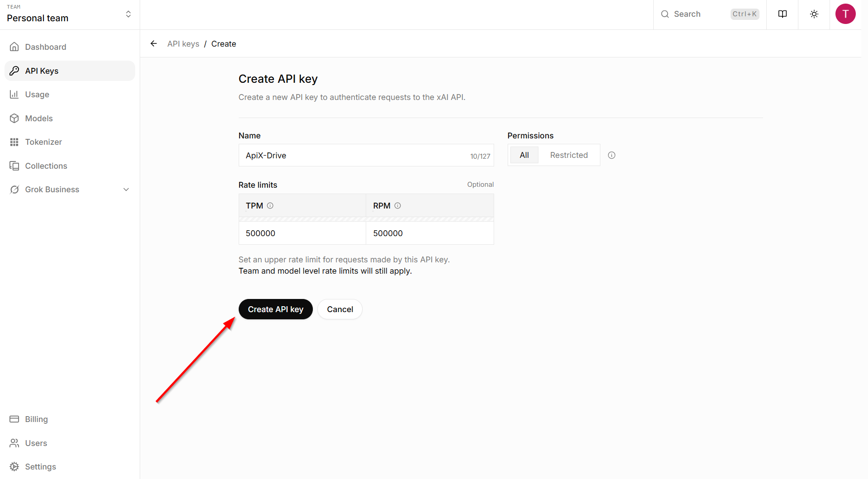Open the search magnifier icon
Screen dimensions: 868x479
pos(665,14)
